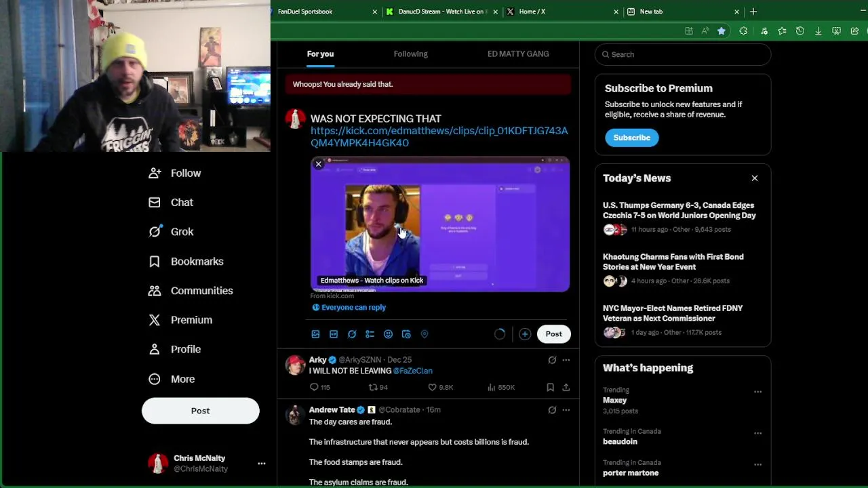
Task: Open Chat in the sidebar
Action: [171, 202]
